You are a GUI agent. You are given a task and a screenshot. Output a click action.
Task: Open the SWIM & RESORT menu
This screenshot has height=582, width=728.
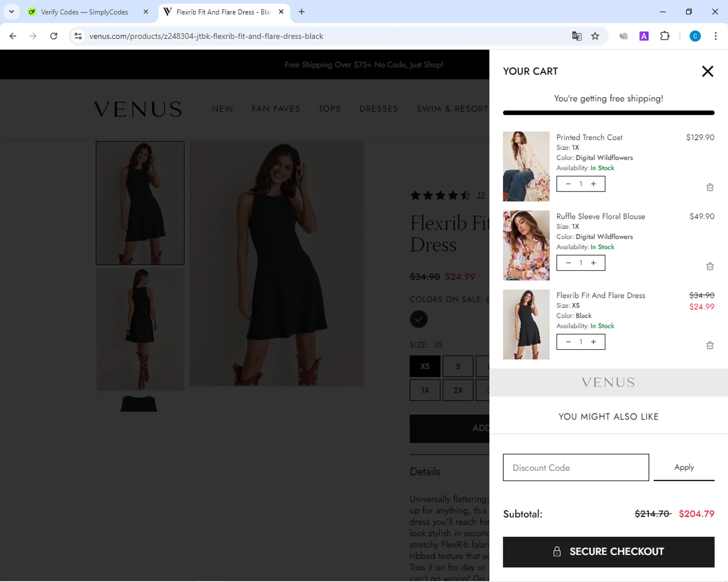point(452,109)
